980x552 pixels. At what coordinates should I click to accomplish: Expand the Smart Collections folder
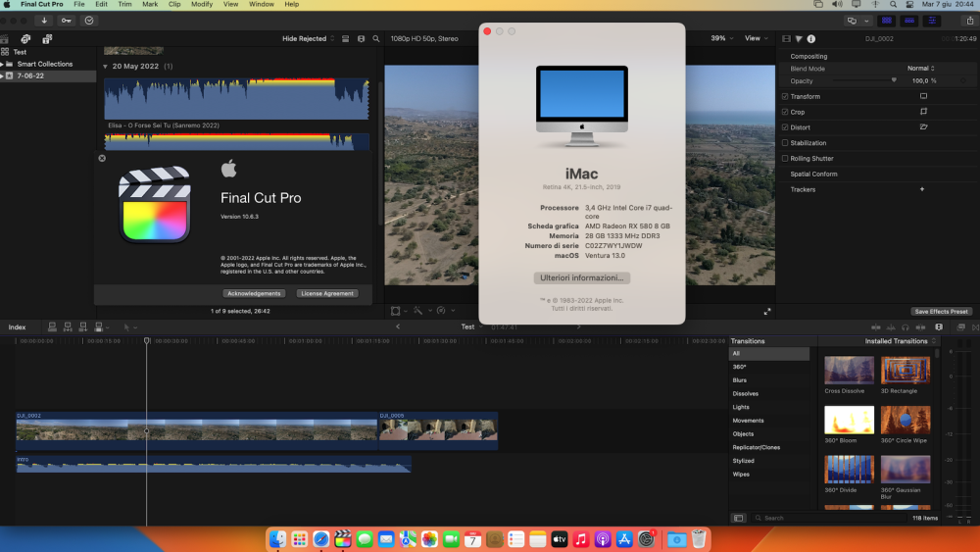pyautogui.click(x=3, y=64)
